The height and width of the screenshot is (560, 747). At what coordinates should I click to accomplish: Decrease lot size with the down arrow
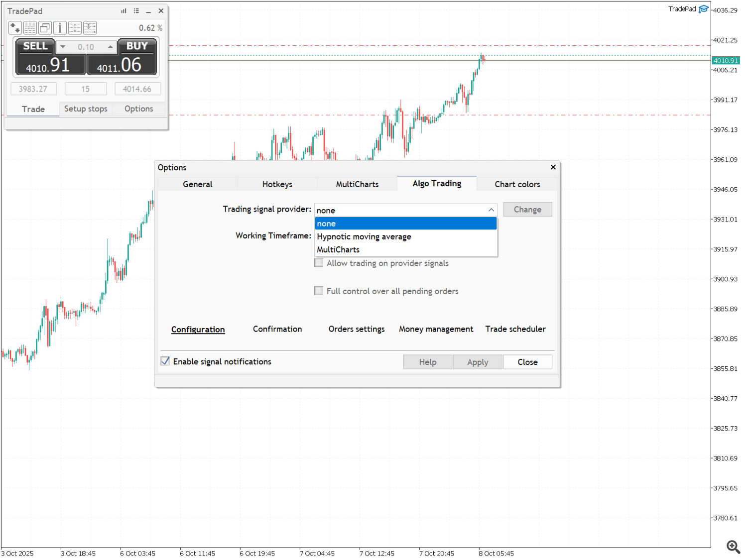point(63,47)
